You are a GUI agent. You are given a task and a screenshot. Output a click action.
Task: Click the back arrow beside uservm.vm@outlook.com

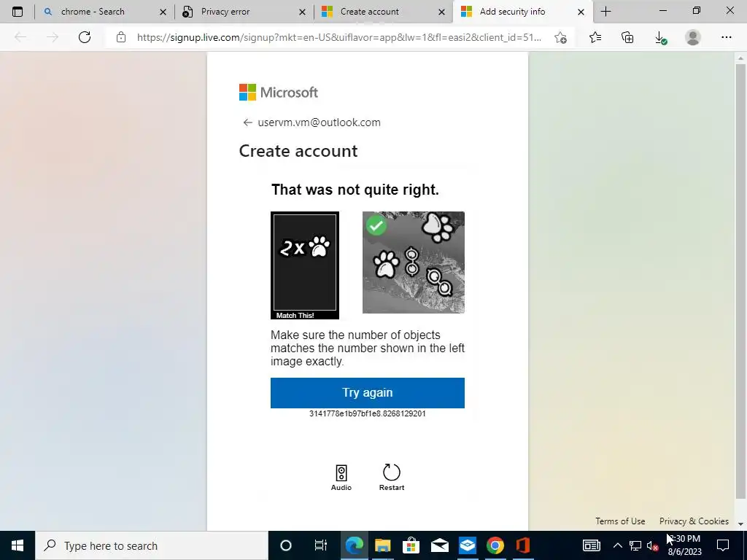pos(247,122)
